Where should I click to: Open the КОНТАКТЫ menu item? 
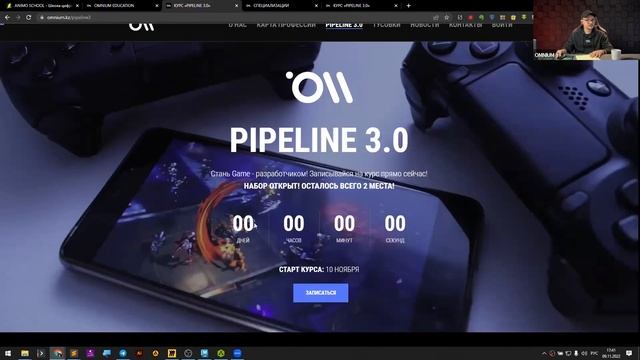465,25
